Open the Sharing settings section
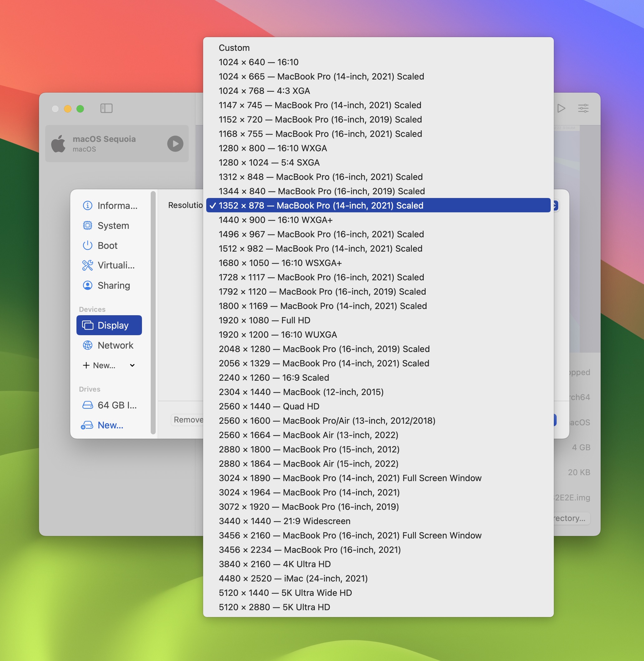This screenshot has height=661, width=644. [x=109, y=285]
